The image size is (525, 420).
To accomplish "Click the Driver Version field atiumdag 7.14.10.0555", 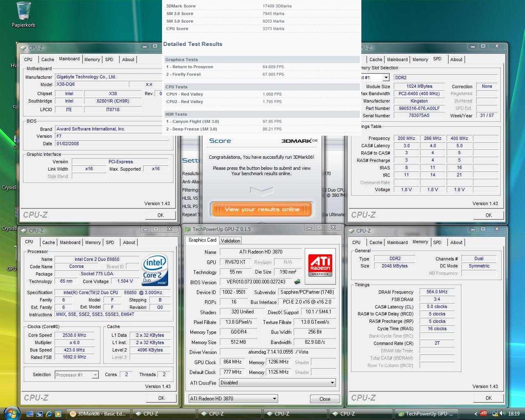I will tap(278, 352).
